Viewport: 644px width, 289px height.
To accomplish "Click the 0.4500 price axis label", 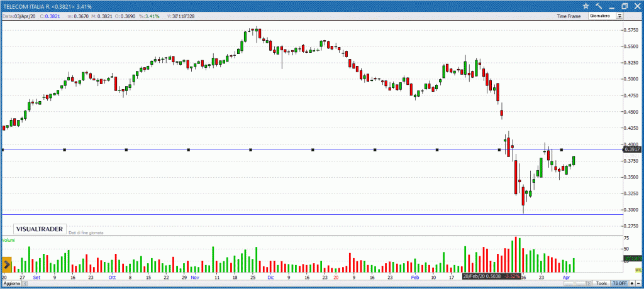I will pyautogui.click(x=631, y=112).
